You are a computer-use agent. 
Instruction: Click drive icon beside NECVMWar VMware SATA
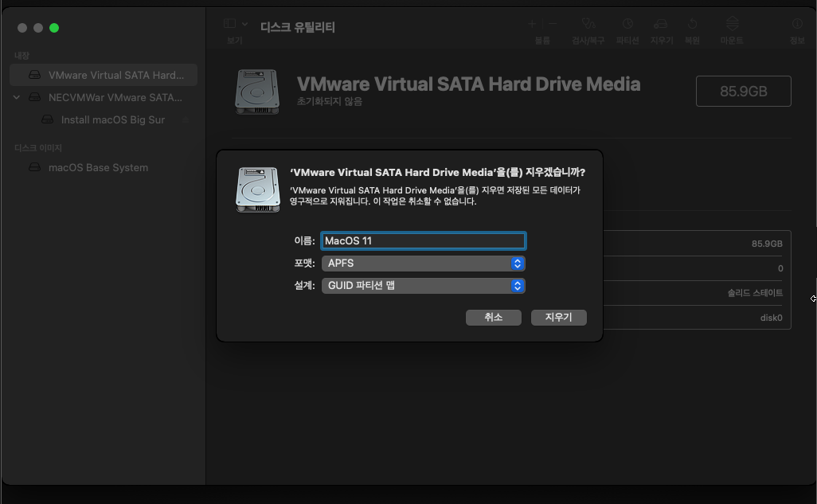[34, 97]
